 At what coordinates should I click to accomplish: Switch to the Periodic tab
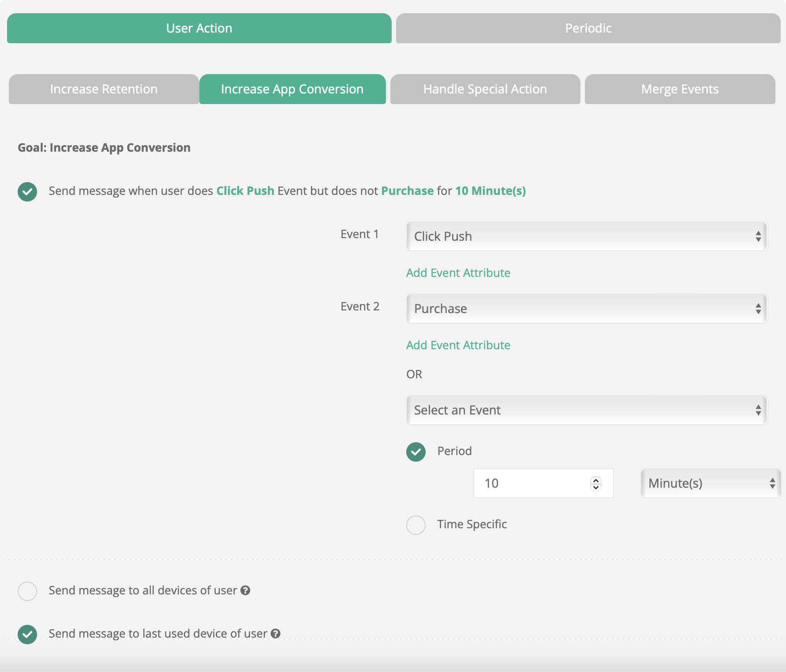click(x=588, y=28)
